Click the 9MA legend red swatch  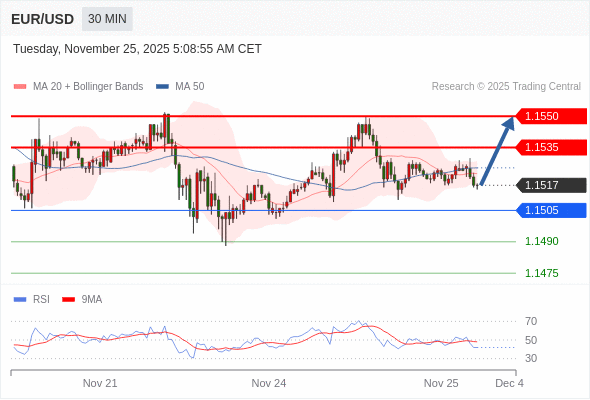(68, 300)
